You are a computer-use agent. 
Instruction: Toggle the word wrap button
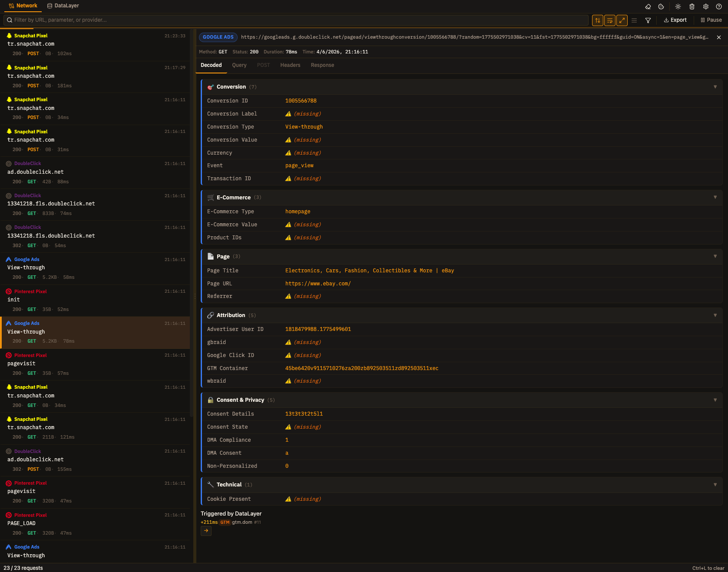pos(610,20)
